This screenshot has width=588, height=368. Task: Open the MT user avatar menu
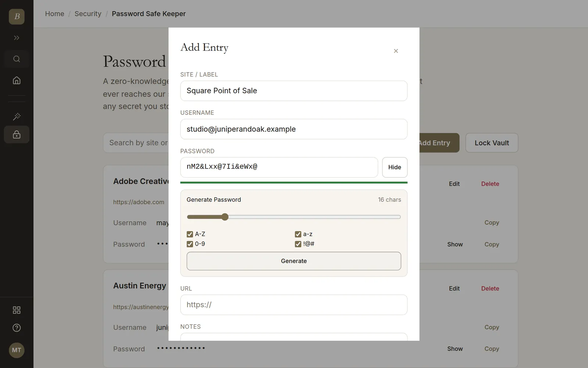click(x=17, y=350)
